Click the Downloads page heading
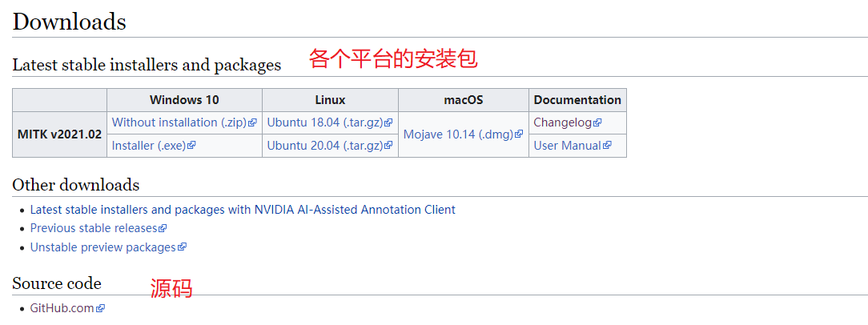The image size is (868, 325). 69,22
